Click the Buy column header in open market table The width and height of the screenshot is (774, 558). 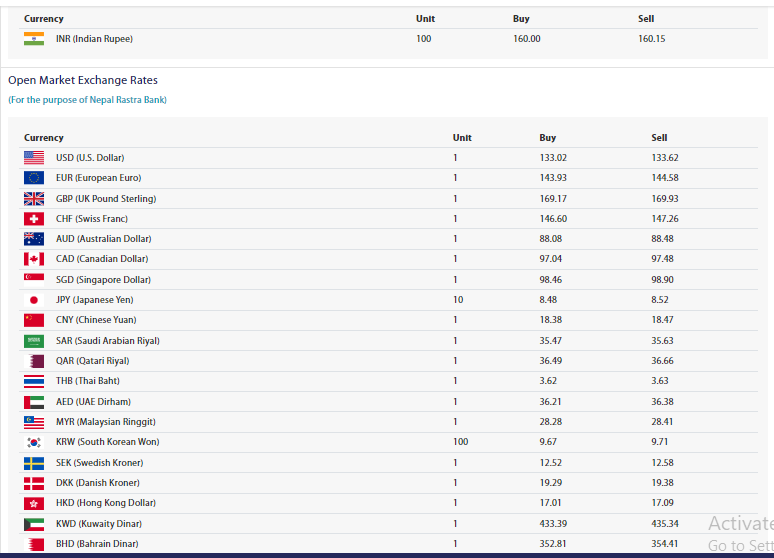point(547,138)
